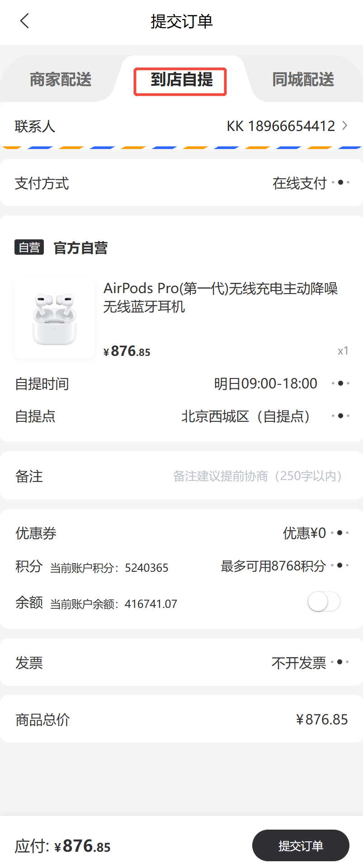Switch to 商家配送 tab
The image size is (363, 868).
pyautogui.click(x=61, y=79)
